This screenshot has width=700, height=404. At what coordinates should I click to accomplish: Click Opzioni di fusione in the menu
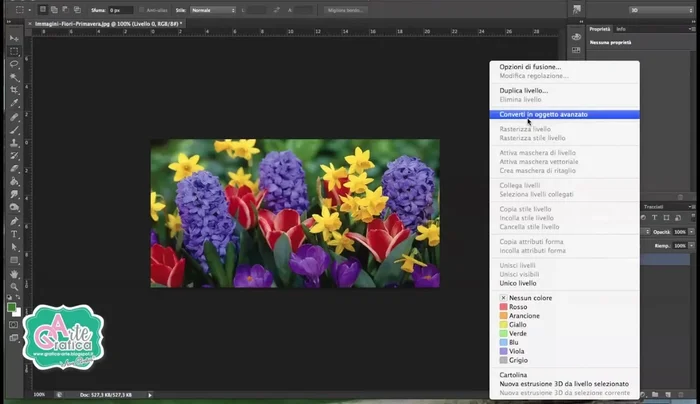(x=530, y=67)
